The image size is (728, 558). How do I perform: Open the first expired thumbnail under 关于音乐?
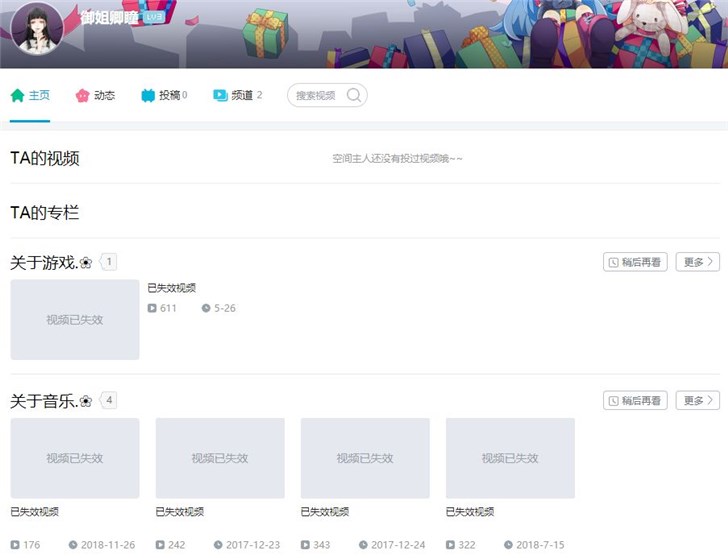coord(75,458)
